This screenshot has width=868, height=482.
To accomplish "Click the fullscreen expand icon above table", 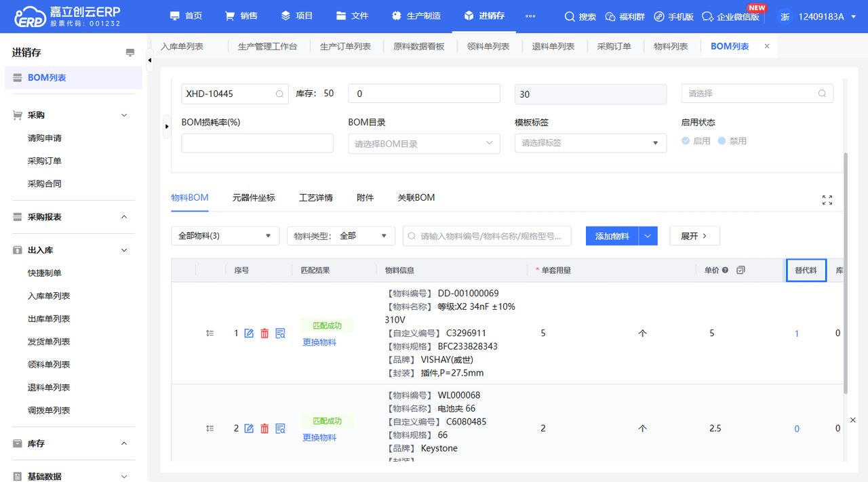I will pyautogui.click(x=827, y=200).
